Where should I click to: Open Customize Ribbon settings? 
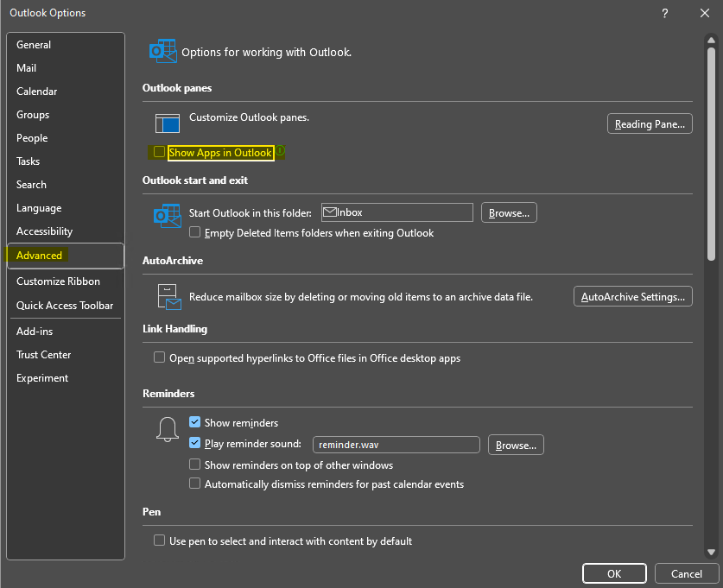coord(66,281)
